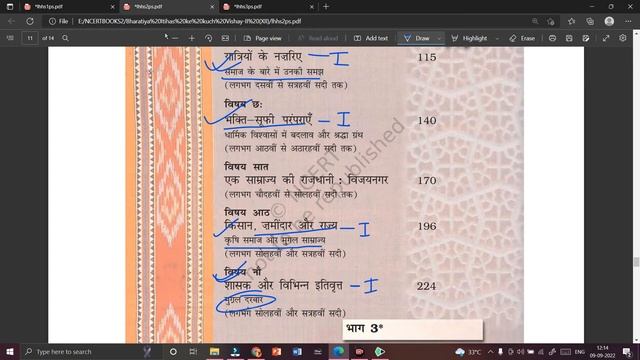The image size is (640, 360).
Task: Click the fit to page icon
Action: tap(225, 38)
